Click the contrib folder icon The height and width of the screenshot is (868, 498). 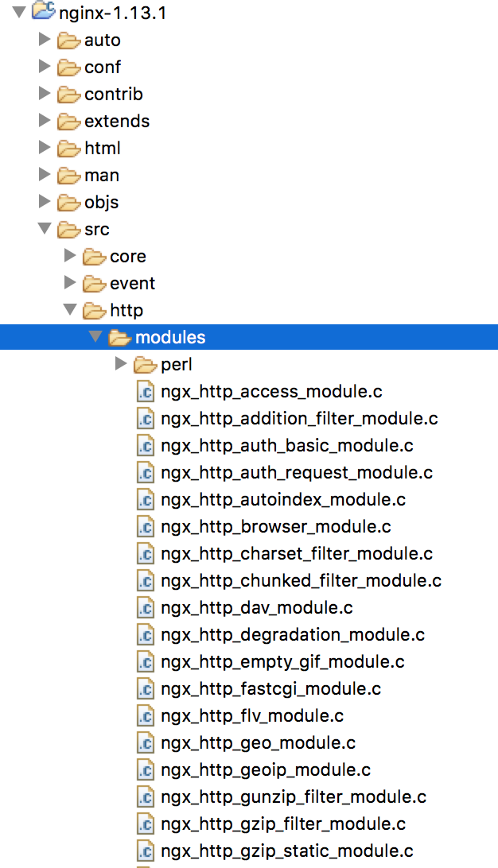(69, 95)
